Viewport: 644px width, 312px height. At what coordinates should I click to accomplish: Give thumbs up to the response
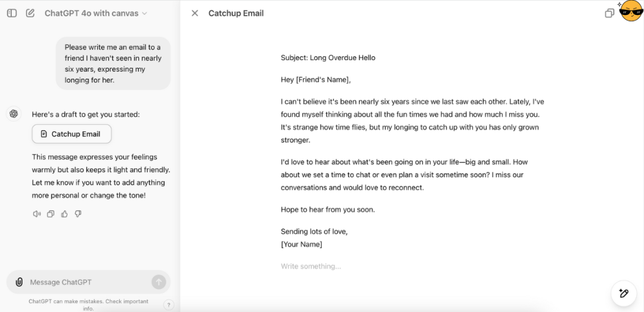click(64, 214)
